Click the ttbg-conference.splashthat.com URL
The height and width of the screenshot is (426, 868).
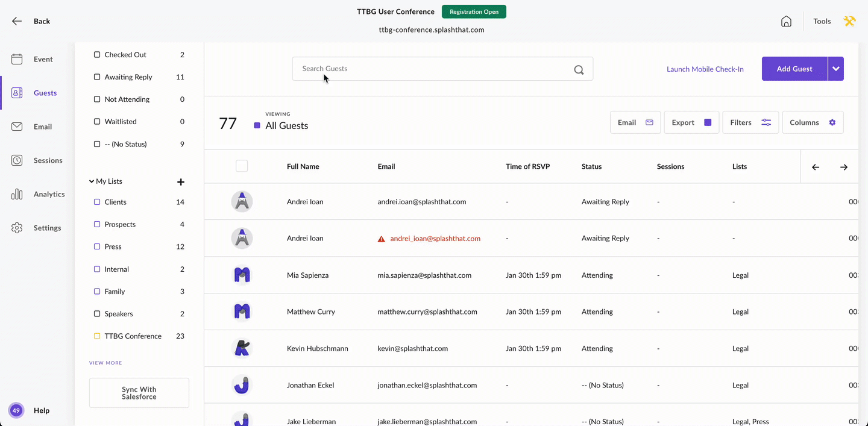pyautogui.click(x=432, y=30)
